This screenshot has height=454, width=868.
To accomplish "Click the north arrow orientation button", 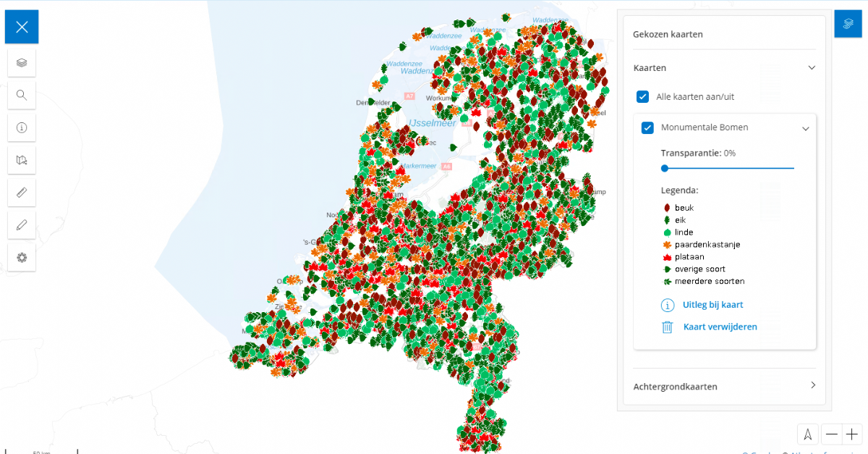I will point(808,434).
